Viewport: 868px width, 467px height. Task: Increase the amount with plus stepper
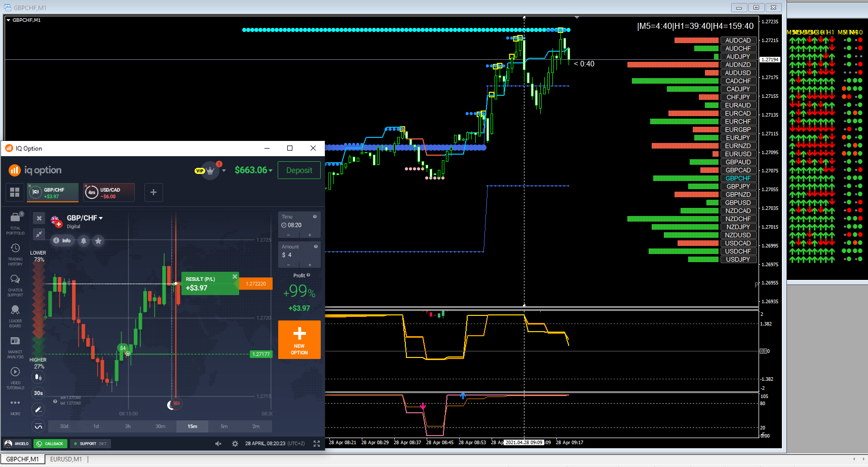310,265
